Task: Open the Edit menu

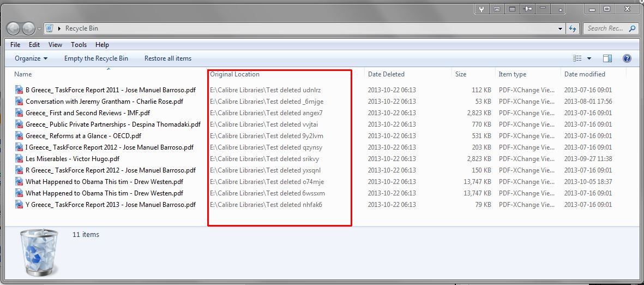Action: 34,45
